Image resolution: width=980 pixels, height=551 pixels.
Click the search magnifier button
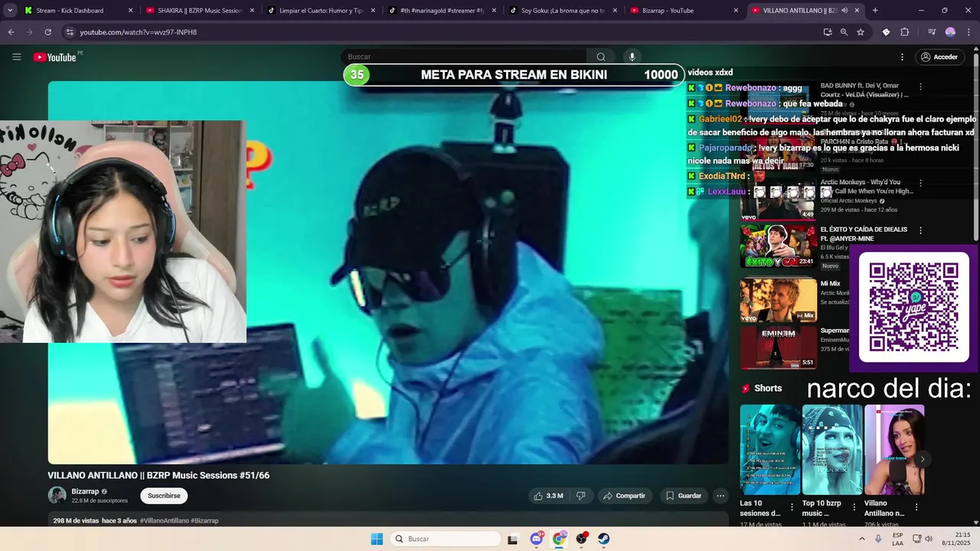coord(601,57)
